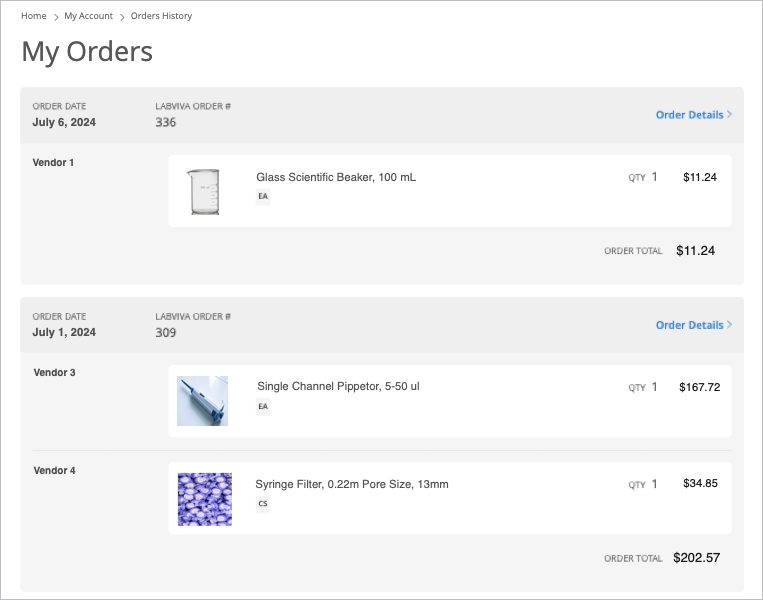Viewport: 763px width, 600px height.
Task: Click the order number 336
Action: [x=165, y=122]
